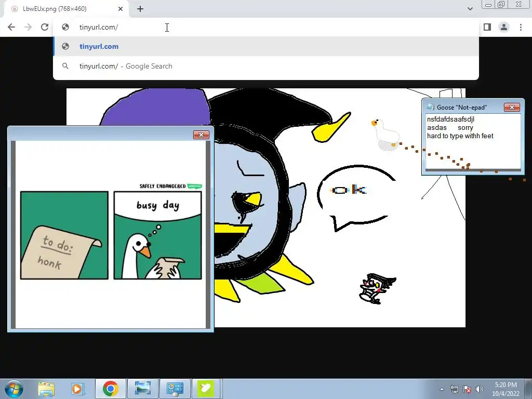Screen dimensions: 532x399
Task: Expand the tab search chevron
Action: pos(470,9)
